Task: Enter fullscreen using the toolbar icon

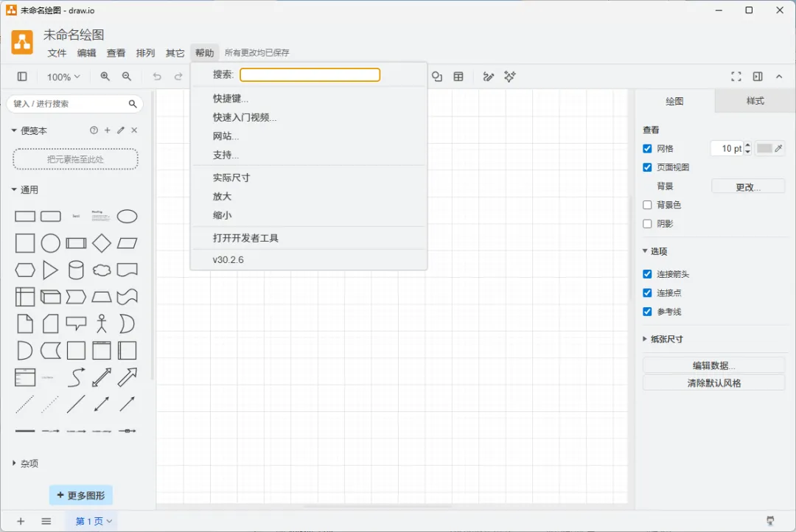Action: click(x=736, y=77)
